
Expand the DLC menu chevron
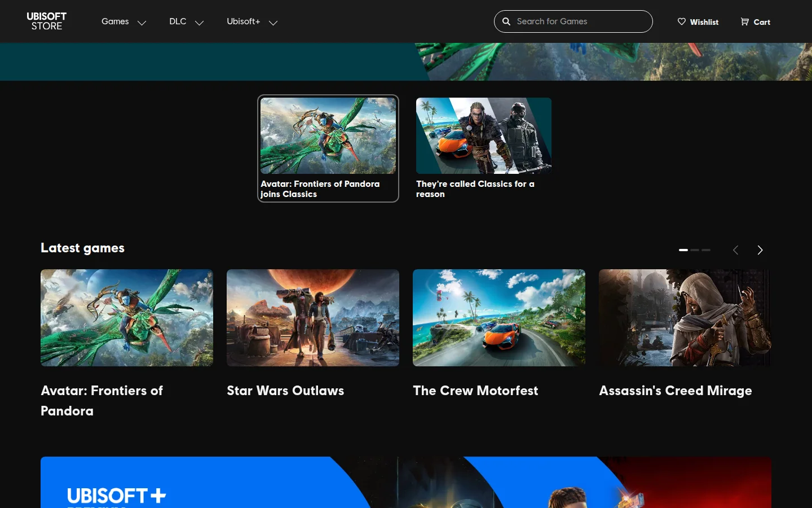coord(199,23)
